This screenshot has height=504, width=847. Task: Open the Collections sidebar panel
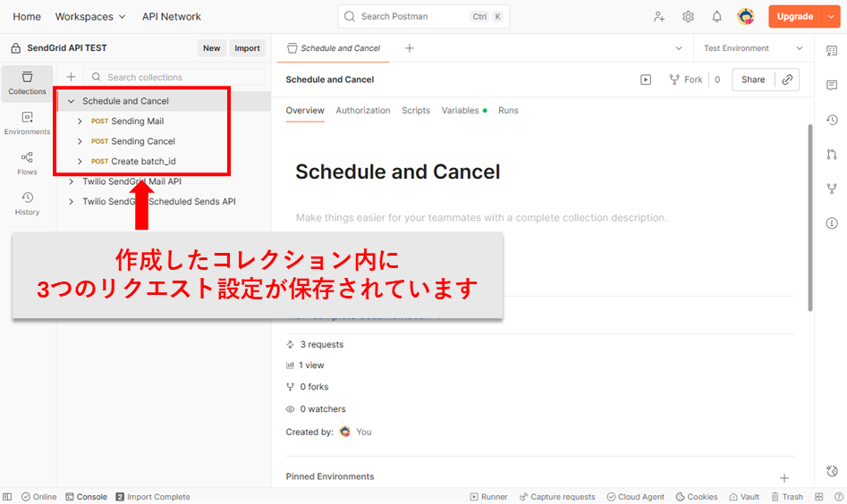27,84
